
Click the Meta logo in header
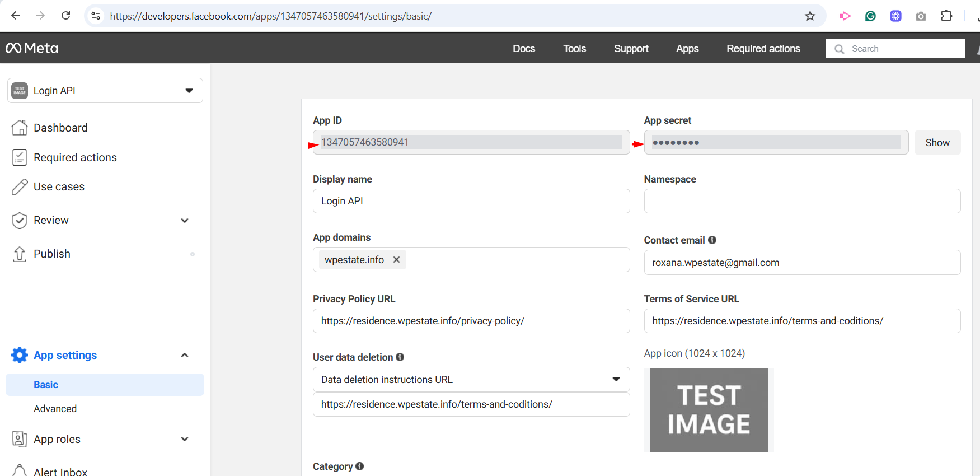tap(32, 48)
